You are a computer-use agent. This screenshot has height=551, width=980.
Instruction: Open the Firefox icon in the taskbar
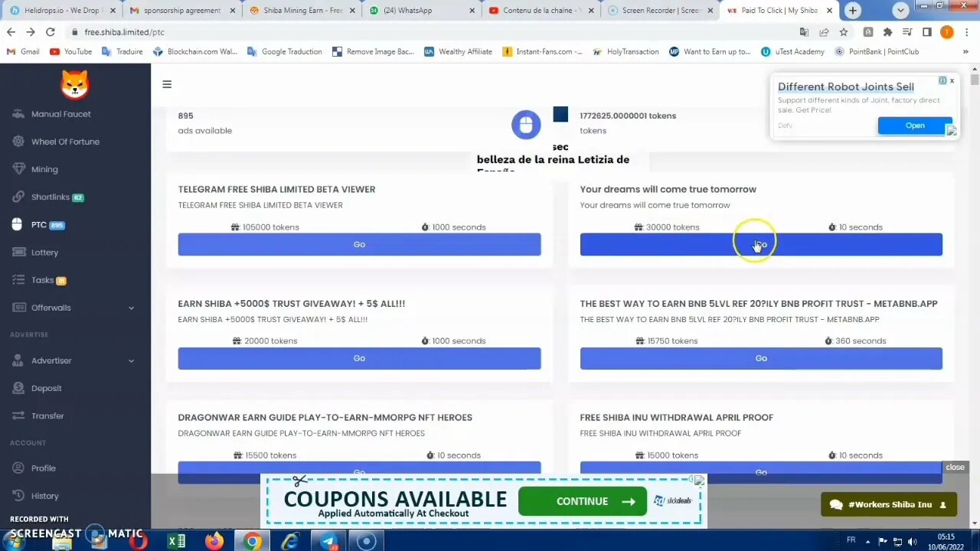(x=214, y=542)
